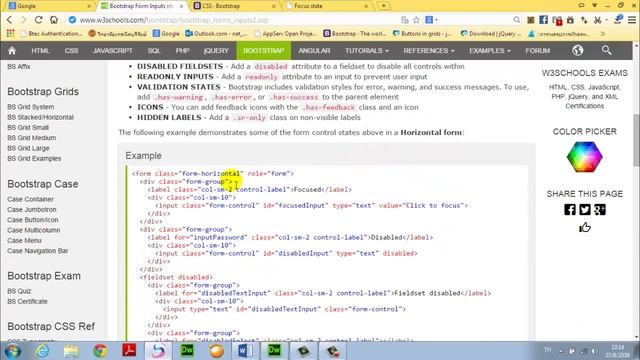Open the Outlook.com bookmark
Viewport: 640px width, 360px height.
(x=216, y=33)
